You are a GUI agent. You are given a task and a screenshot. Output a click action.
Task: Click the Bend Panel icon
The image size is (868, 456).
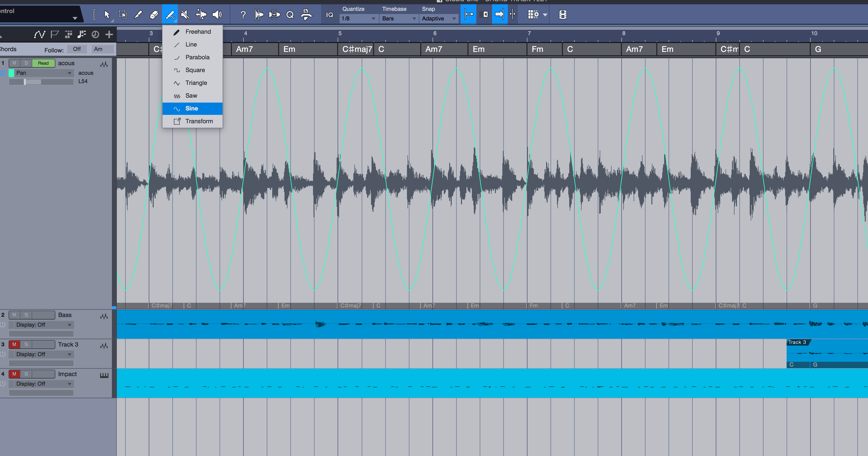[274, 15]
